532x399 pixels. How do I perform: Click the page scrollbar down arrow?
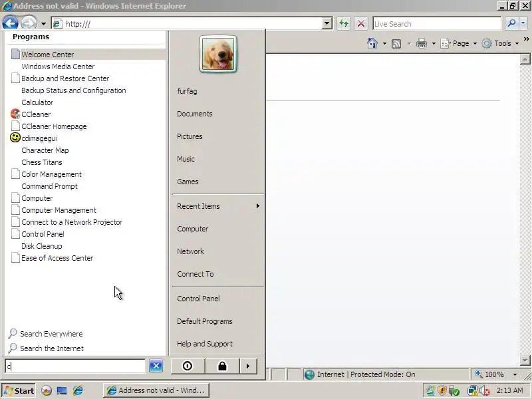tap(525, 360)
